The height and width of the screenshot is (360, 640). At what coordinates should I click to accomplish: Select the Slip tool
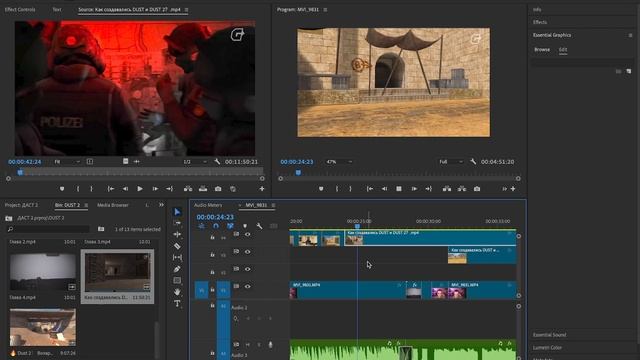coord(177,258)
